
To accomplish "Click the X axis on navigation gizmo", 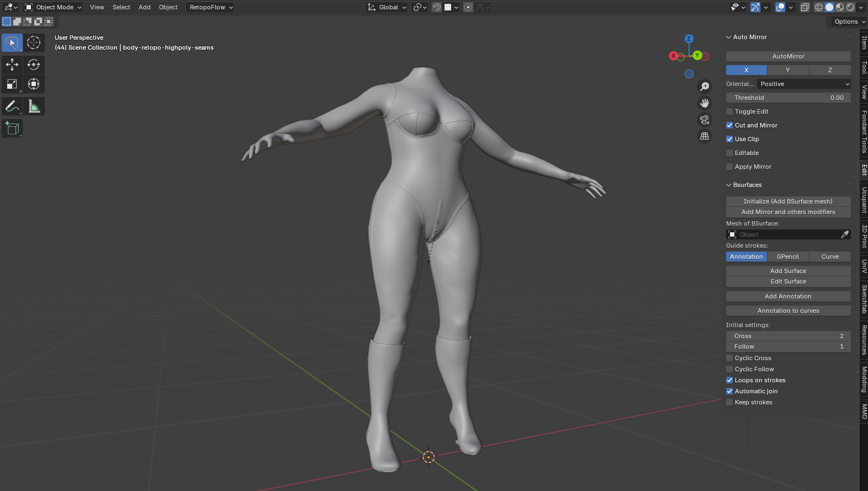I will (x=674, y=56).
